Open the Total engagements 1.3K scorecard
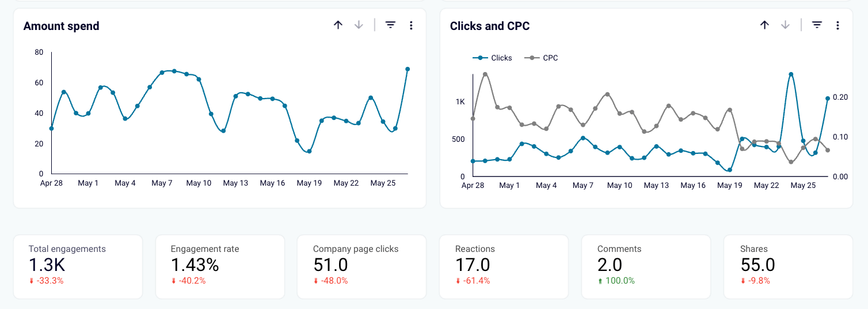The height and width of the screenshot is (309, 868). (78, 266)
